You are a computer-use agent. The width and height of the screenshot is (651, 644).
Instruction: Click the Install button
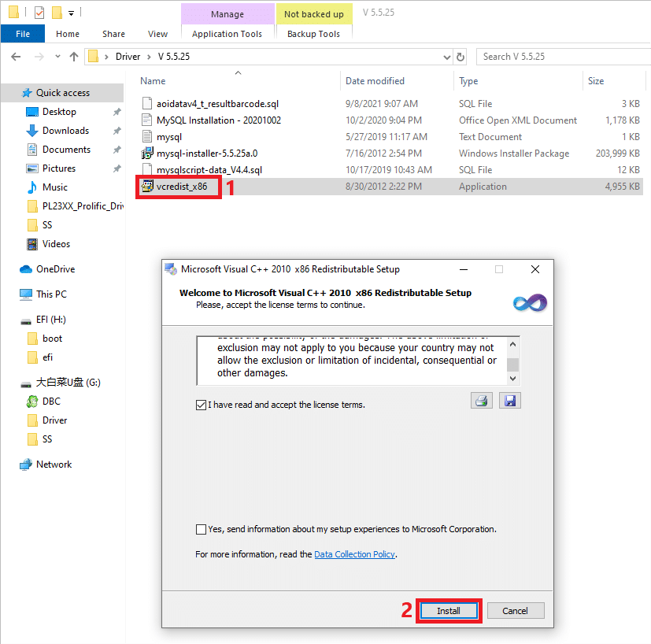pos(449,611)
